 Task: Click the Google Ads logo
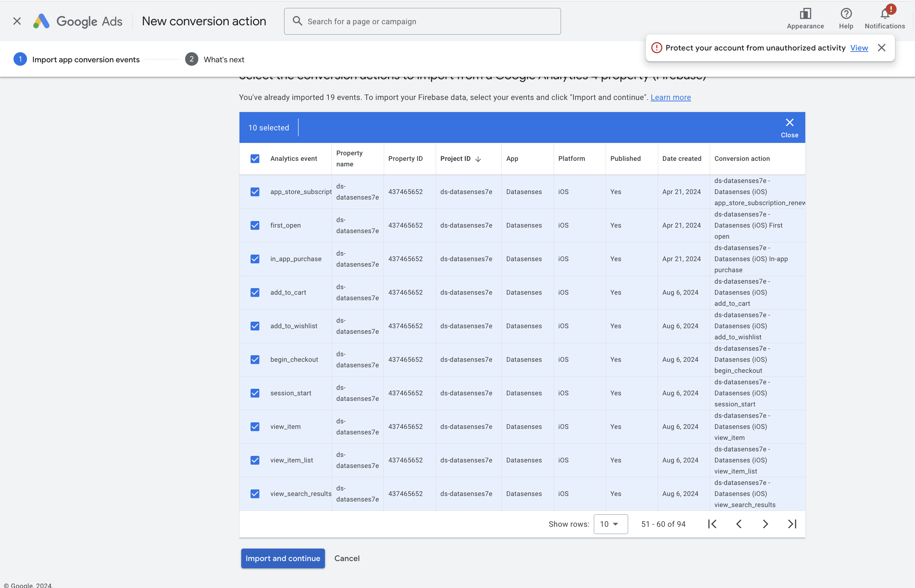(78, 21)
